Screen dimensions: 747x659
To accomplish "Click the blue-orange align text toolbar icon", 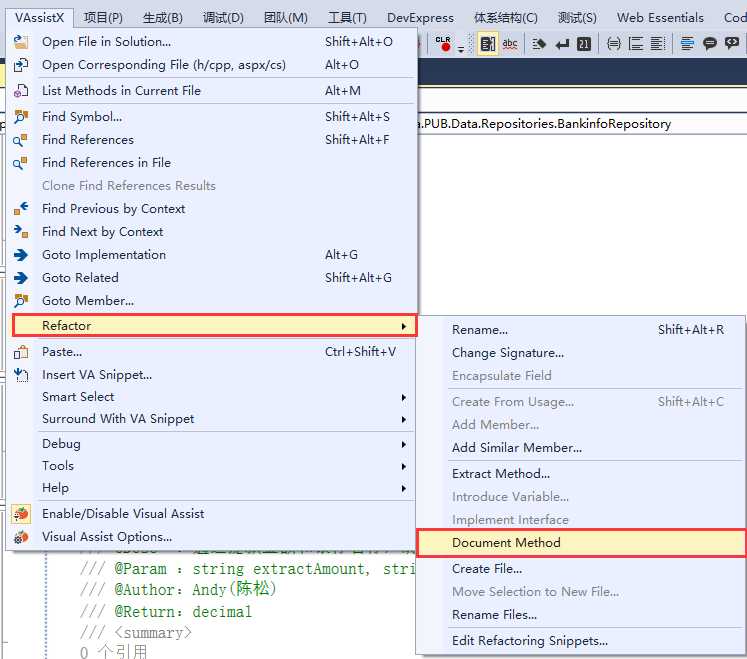I will click(x=687, y=44).
